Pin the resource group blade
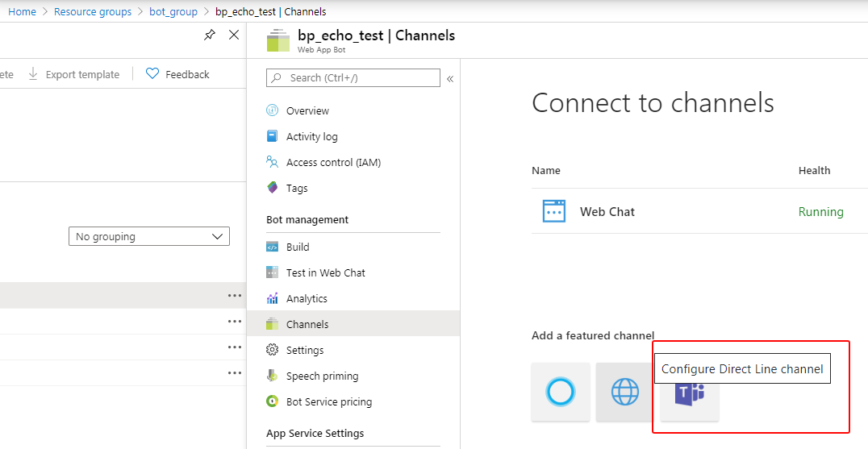The height and width of the screenshot is (449, 868). pos(209,35)
